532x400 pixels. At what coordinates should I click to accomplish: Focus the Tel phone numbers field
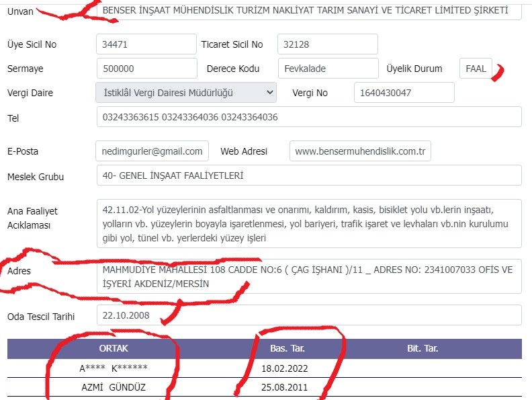pos(309,117)
